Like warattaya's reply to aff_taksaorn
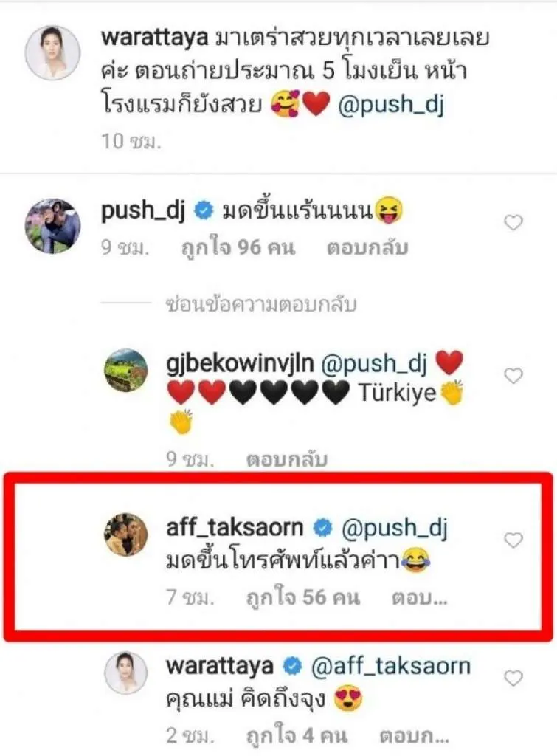The image size is (557, 756). point(513,678)
